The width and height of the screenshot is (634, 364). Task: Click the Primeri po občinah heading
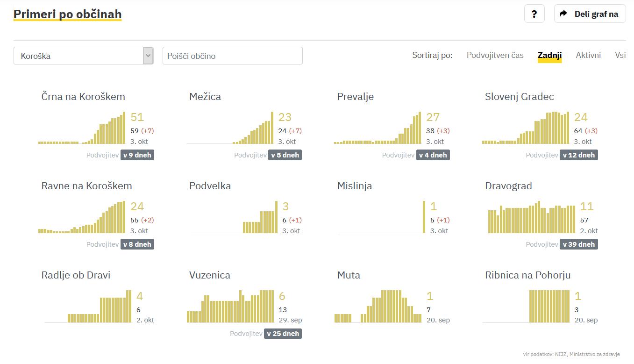[67, 14]
